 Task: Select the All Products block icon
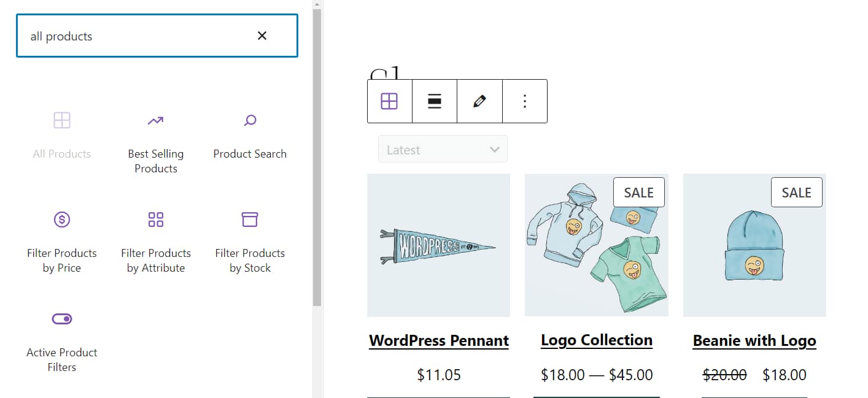(62, 120)
